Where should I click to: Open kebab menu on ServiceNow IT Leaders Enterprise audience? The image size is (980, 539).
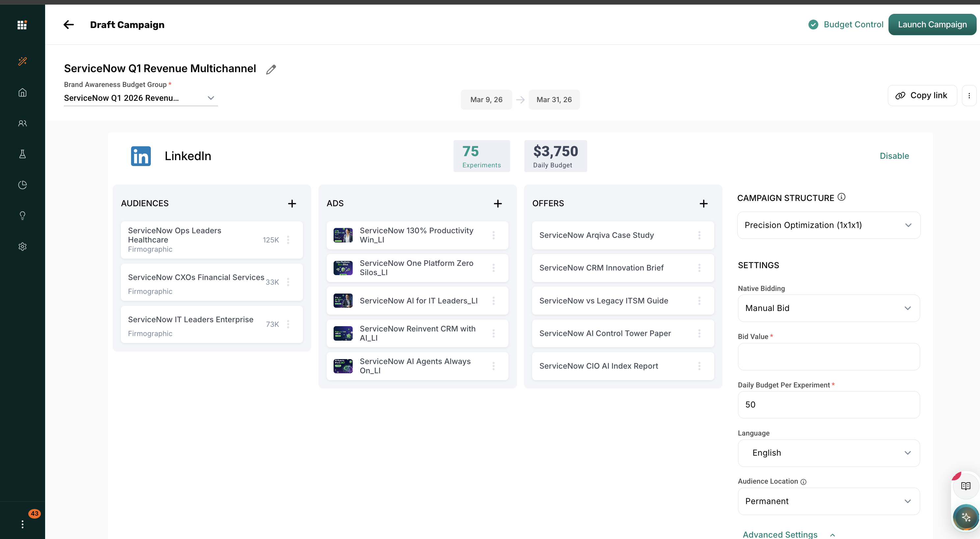[x=288, y=324]
